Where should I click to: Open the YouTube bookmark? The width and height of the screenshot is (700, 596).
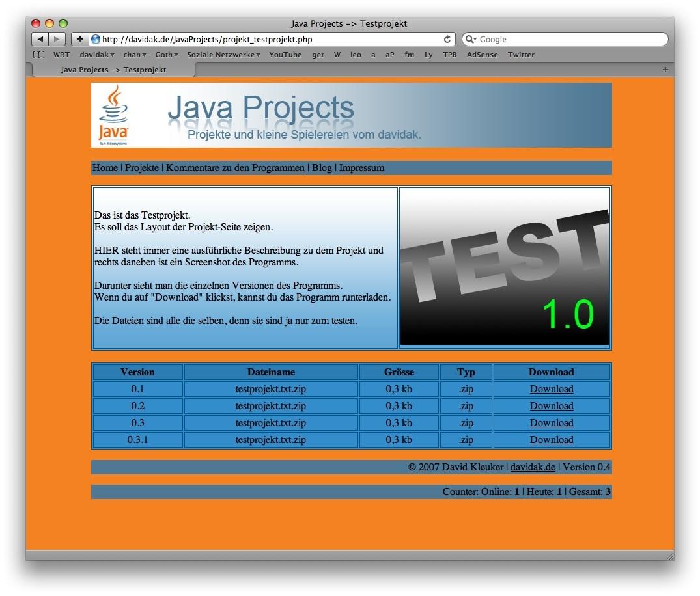pos(285,55)
